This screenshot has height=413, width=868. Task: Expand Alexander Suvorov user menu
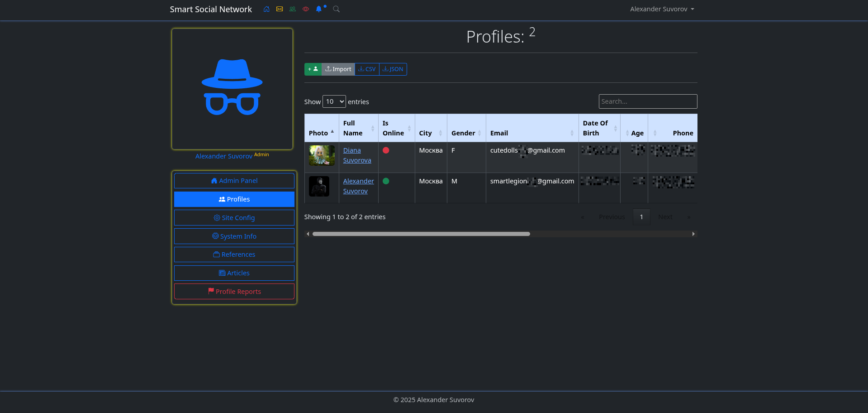[x=662, y=9]
